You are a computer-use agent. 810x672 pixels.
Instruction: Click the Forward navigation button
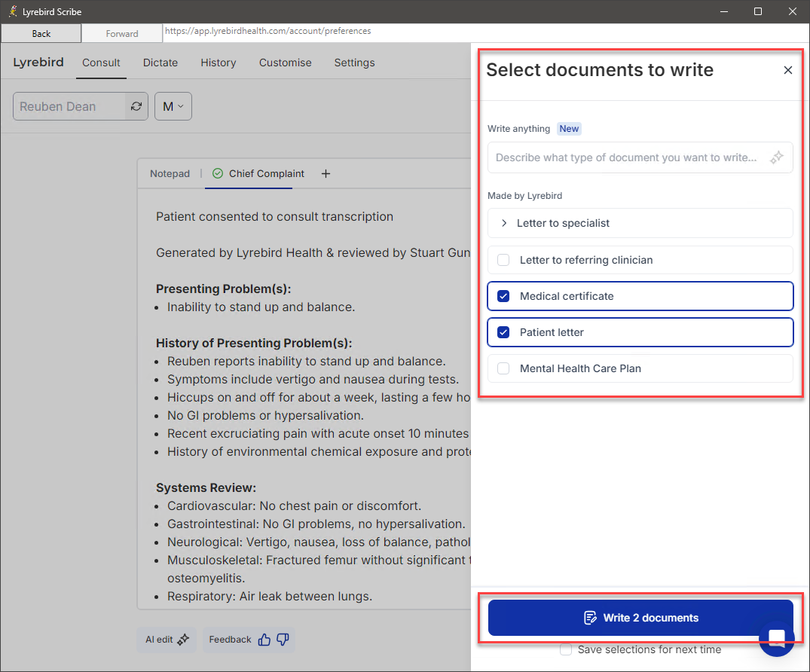[x=122, y=34]
